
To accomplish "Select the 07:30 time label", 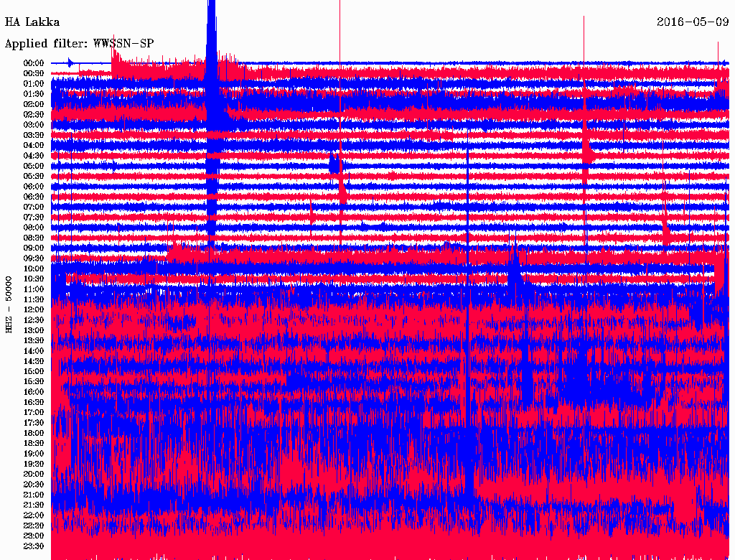I will pyautogui.click(x=34, y=217).
